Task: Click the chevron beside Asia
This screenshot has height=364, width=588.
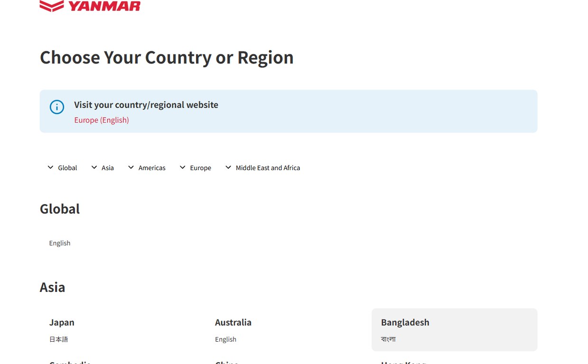Action: [94, 167]
